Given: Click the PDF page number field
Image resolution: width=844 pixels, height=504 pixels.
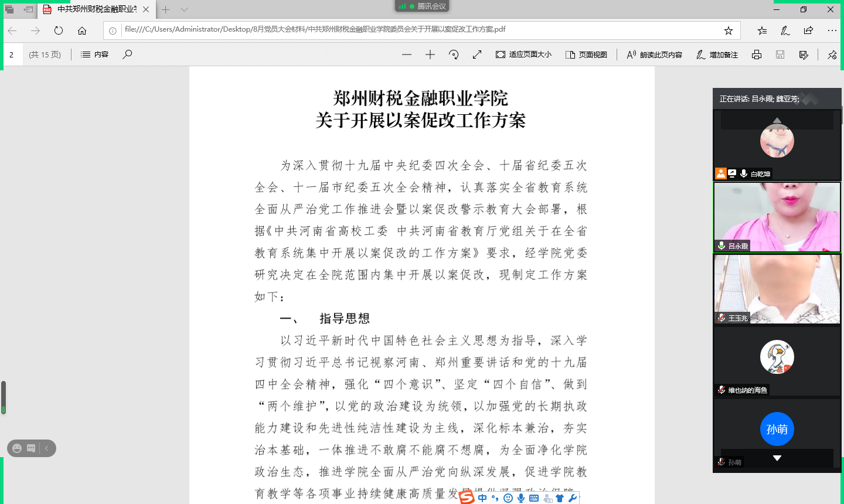Looking at the screenshot, I should tap(13, 55).
